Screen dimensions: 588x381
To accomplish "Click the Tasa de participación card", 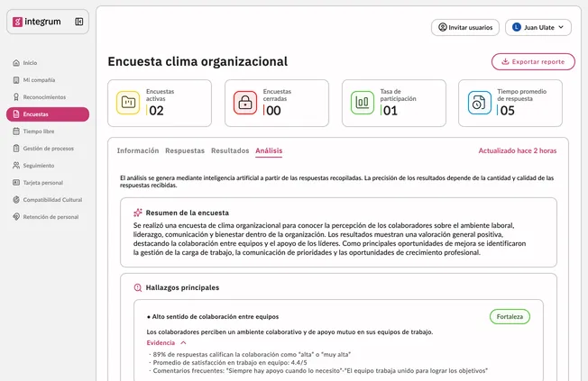I will (394, 103).
